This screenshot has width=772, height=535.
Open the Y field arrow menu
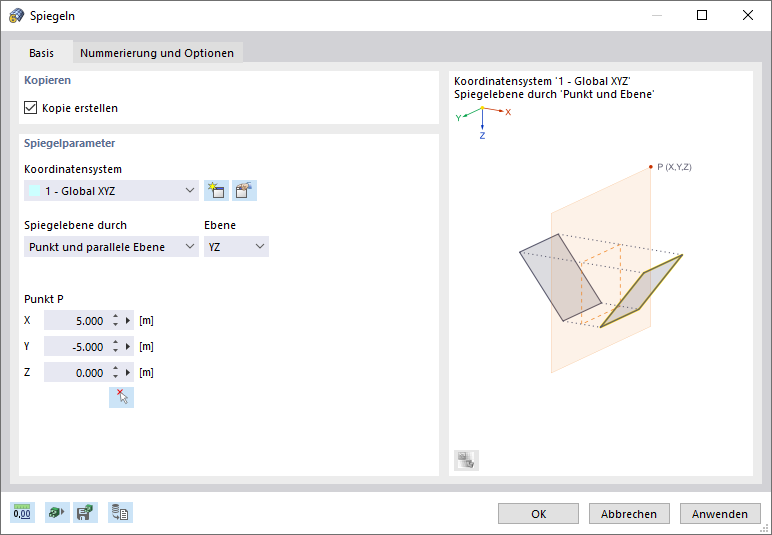128,346
